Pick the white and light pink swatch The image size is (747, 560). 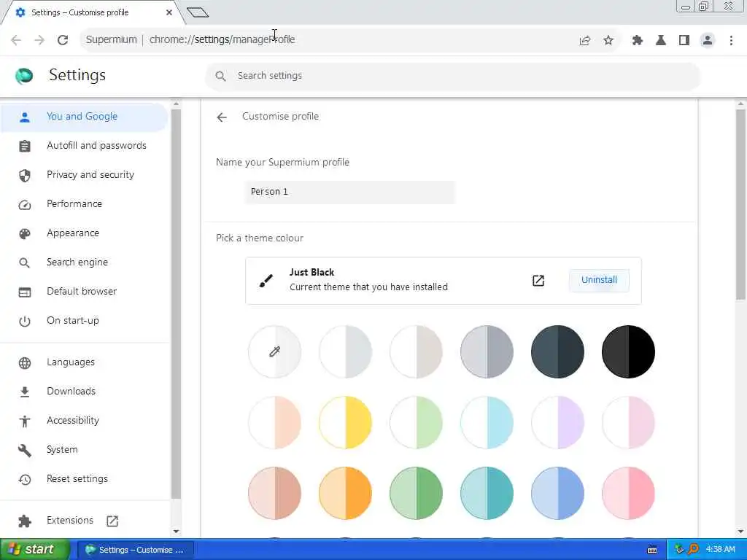(628, 422)
